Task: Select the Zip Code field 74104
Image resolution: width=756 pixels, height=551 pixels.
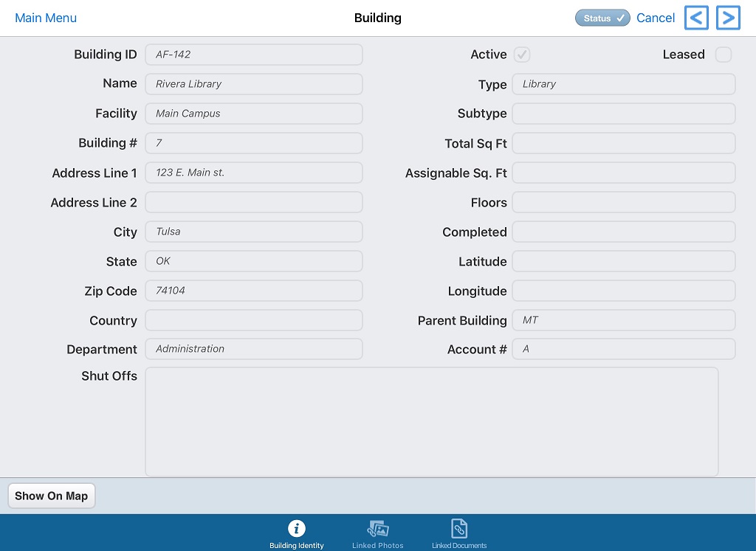Action: pos(254,291)
